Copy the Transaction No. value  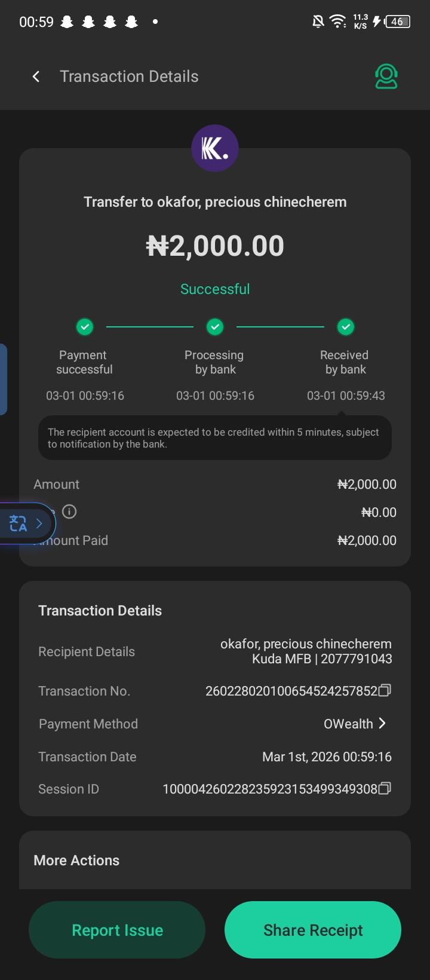[x=385, y=691]
